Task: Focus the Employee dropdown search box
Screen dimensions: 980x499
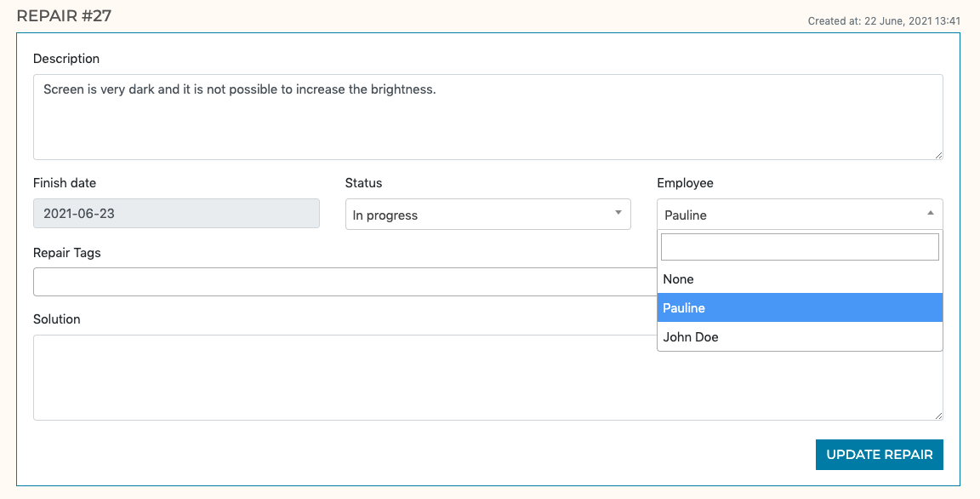Action: (x=800, y=247)
